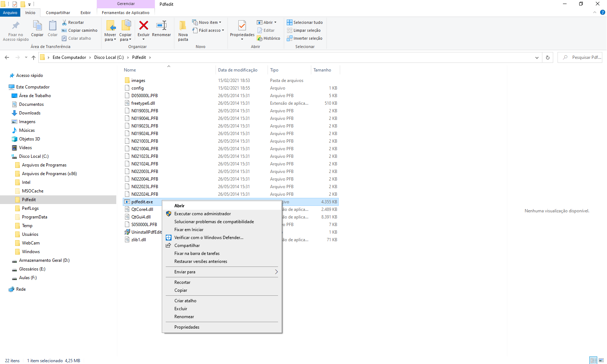Click the red Excluir icon in ribbon
This screenshot has width=607, height=364.
[x=143, y=26]
